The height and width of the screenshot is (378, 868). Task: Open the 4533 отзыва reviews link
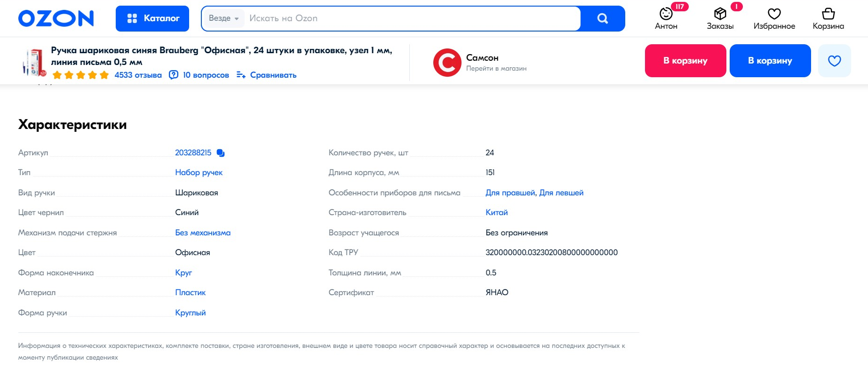tap(138, 75)
